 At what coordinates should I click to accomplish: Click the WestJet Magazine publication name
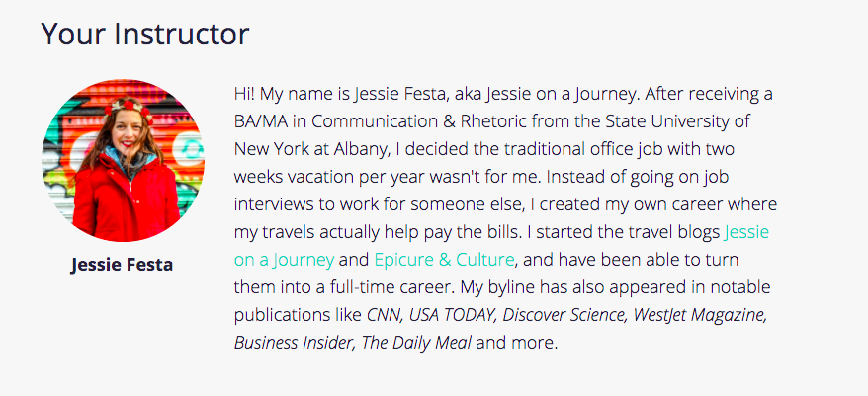coord(700,315)
